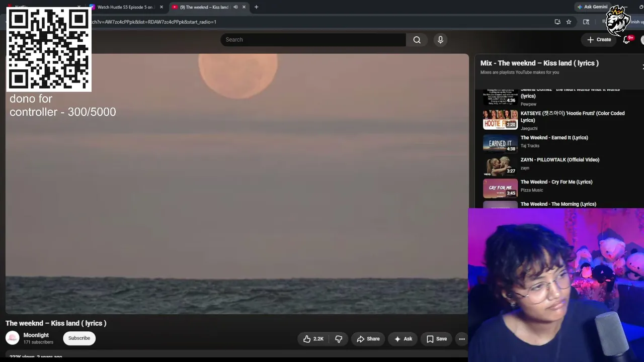The width and height of the screenshot is (644, 362).
Task: Subscribe to the Moonlight channel
Action: click(x=79, y=338)
